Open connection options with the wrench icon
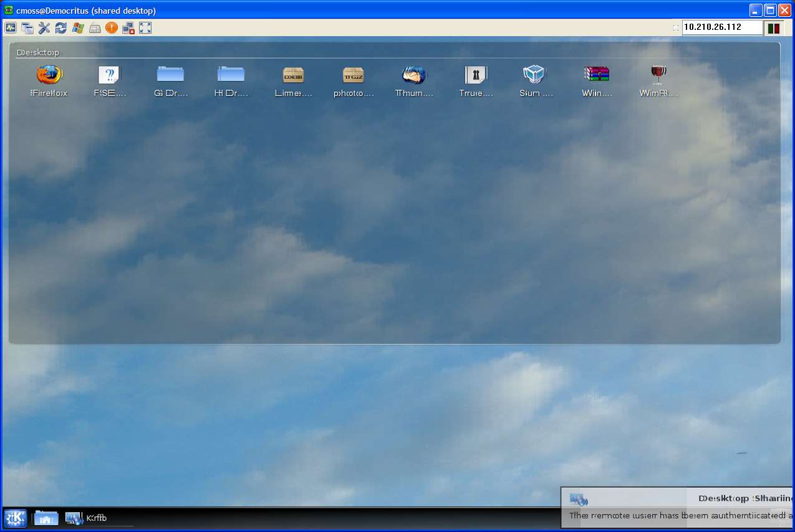795x532 pixels. point(44,27)
